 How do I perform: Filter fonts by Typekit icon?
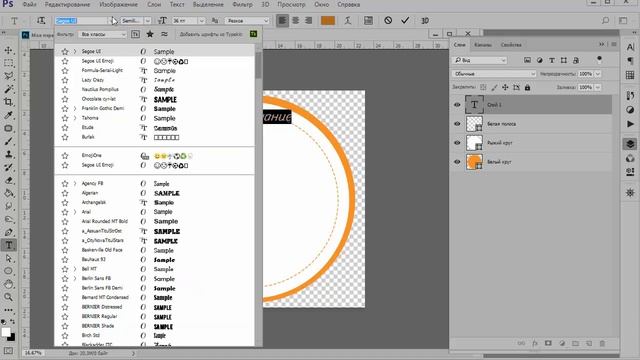(136, 34)
